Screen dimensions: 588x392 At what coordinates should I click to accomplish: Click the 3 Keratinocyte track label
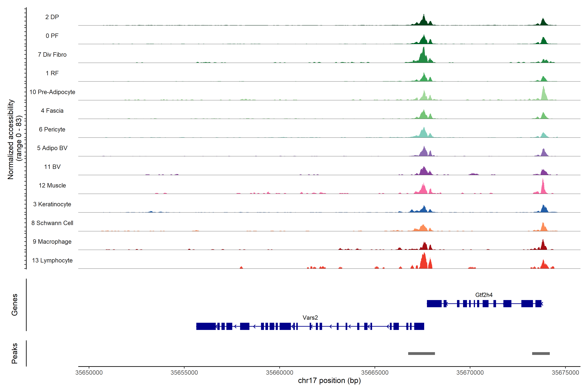[52, 204]
